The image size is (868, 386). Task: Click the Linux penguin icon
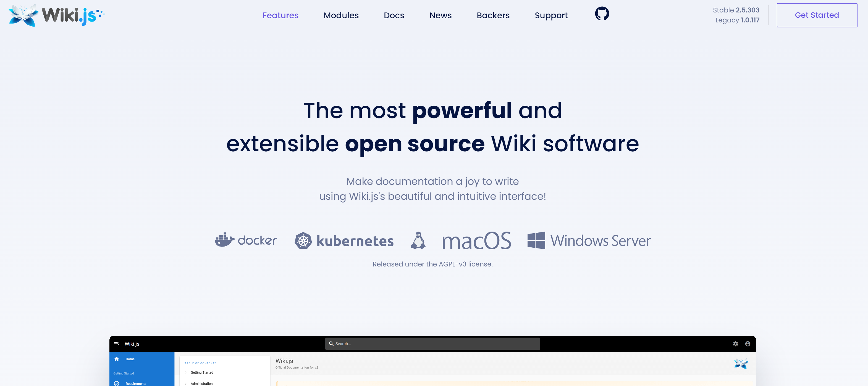(418, 240)
